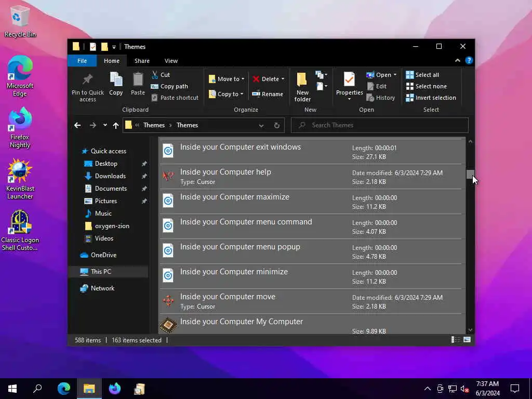
Task: Click the vertical scrollbar thumb
Action: point(470,174)
